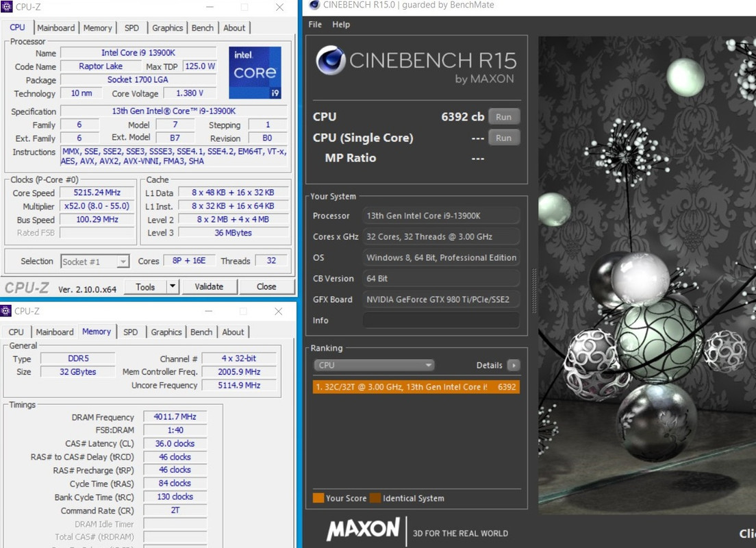This screenshot has height=548, width=756.
Task: Click the Uncore Frequency value 5114.9 MHz
Action: click(239, 386)
